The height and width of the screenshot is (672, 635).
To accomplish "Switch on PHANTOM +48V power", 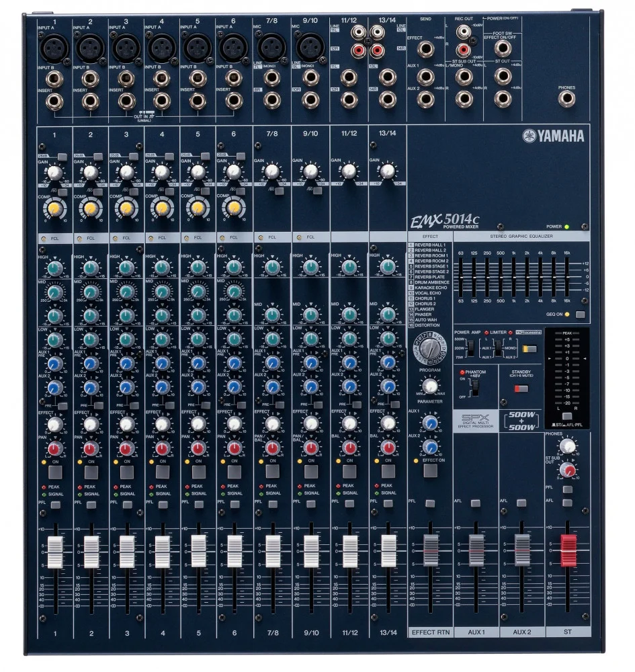I will (475, 388).
